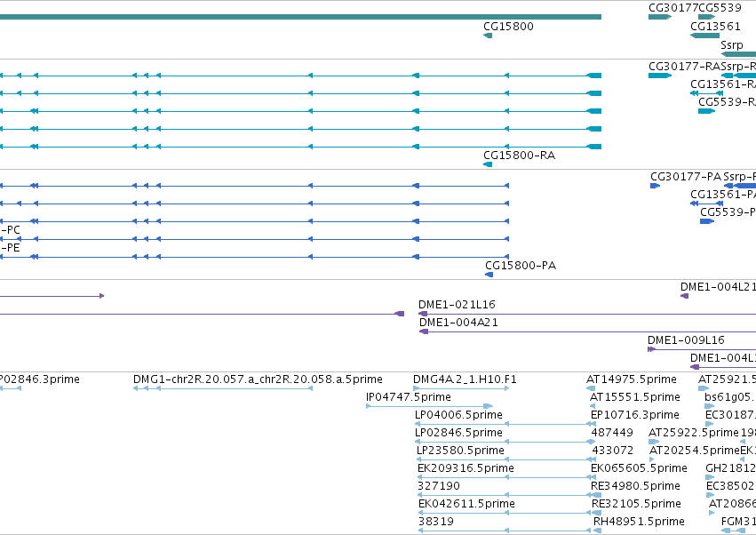This screenshot has width=756, height=535.
Task: Click the GH21812 EST label
Action: tap(730, 468)
